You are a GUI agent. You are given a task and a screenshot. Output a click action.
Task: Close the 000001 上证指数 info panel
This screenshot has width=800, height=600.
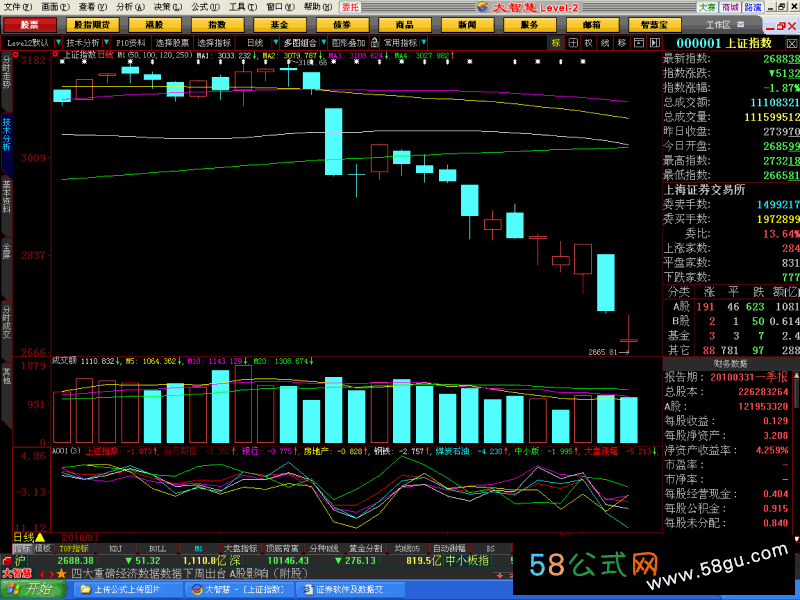[x=791, y=43]
